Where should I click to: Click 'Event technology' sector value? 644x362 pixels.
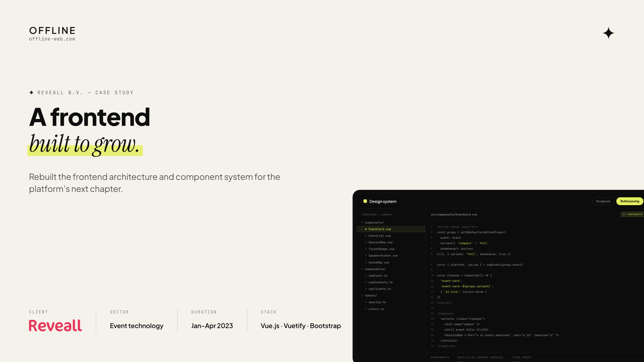[x=136, y=326]
